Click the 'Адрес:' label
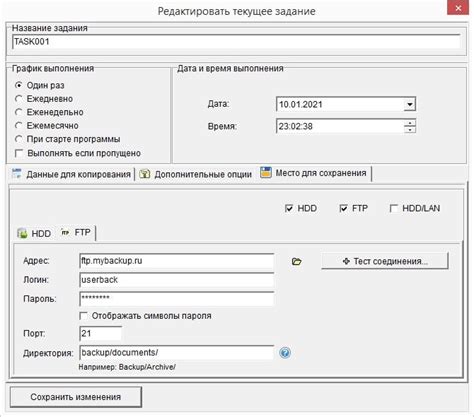474x417 pixels. 36,261
